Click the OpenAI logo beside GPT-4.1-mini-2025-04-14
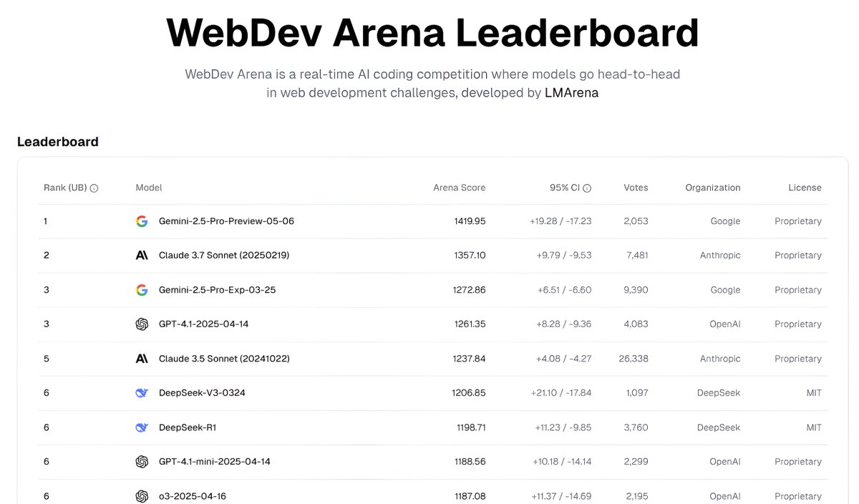This screenshot has height=504, width=859. pyautogui.click(x=142, y=462)
